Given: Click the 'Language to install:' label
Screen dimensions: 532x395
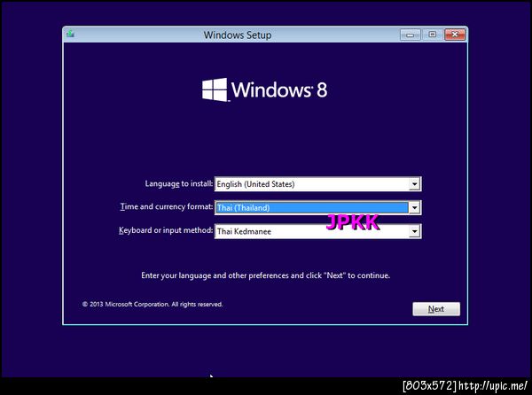Looking at the screenshot, I should (x=179, y=183).
